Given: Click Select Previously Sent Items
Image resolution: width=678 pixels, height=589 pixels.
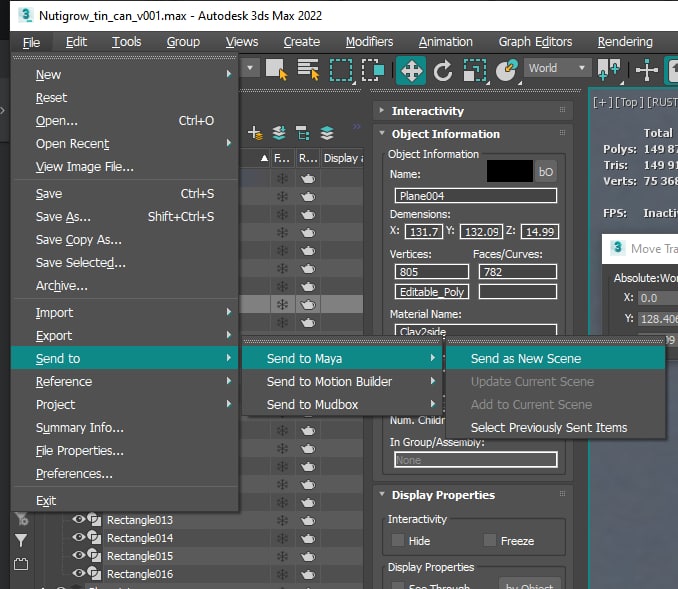Looking at the screenshot, I should [x=555, y=427].
